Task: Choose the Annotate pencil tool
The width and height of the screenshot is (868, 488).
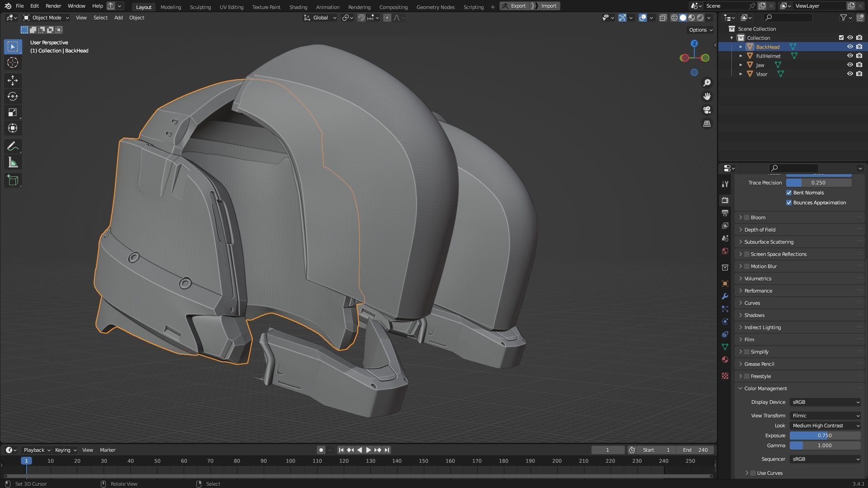Action: pos(13,146)
